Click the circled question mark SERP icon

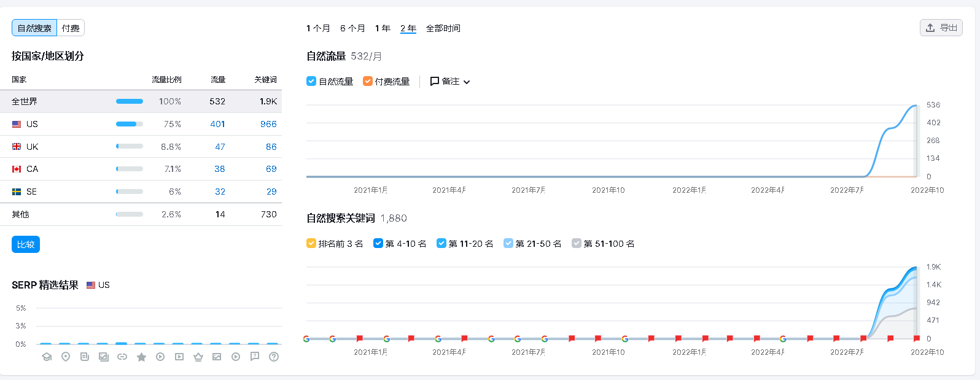point(274,357)
